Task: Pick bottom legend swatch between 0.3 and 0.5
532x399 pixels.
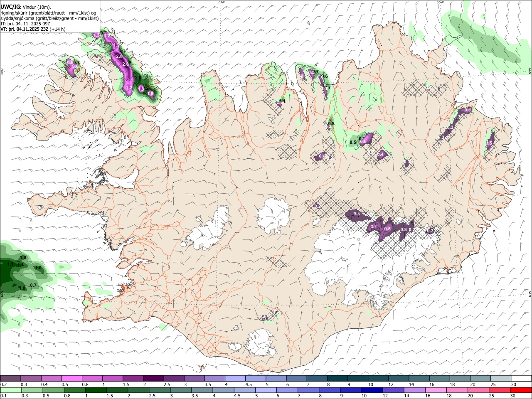Action: (x=32, y=390)
